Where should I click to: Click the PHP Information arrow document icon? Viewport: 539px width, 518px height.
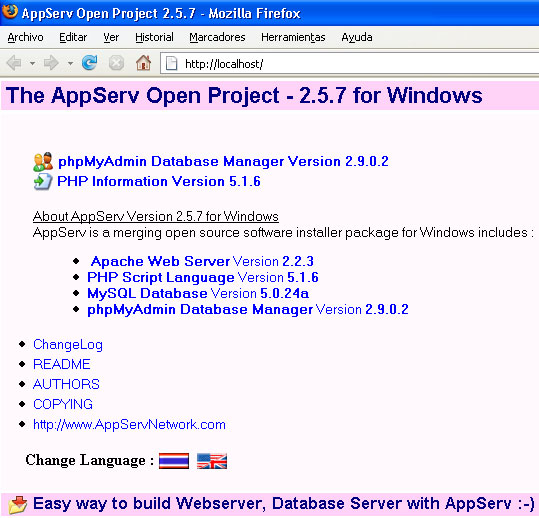click(43, 181)
